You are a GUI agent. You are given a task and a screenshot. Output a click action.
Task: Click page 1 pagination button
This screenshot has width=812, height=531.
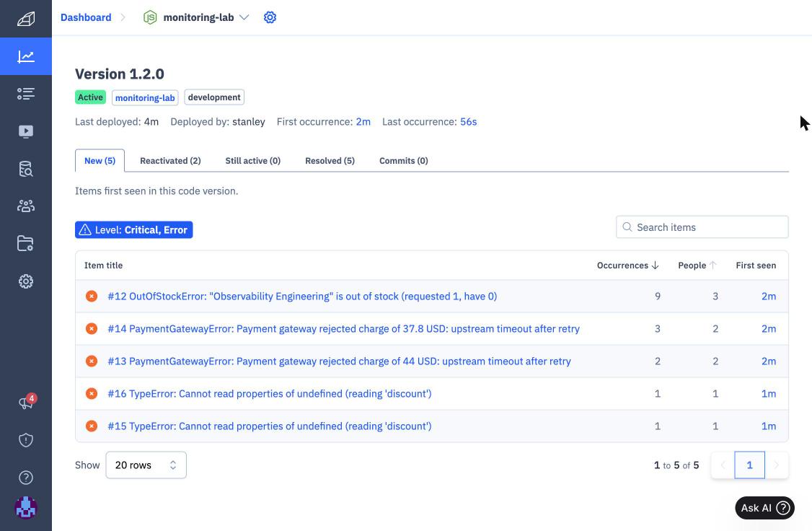click(749, 465)
